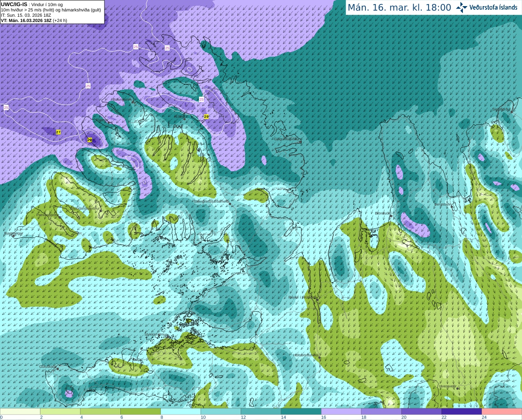
Task: Click the 'IT: Sun. 15. 03. 2026 18Z' init time line
Action: [x=26, y=15]
